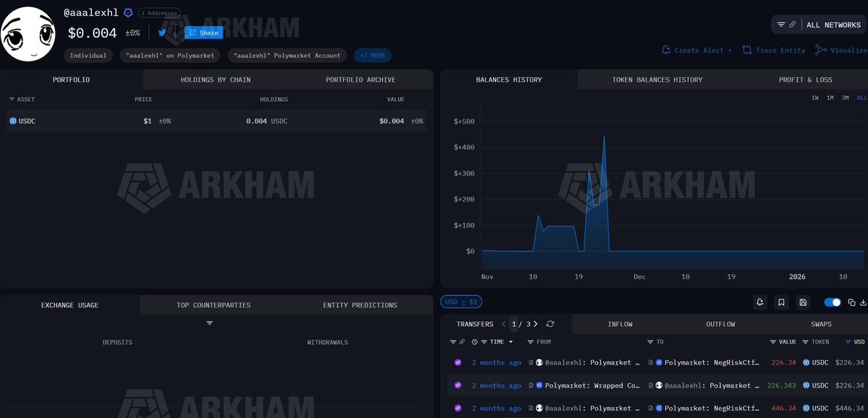Viewport: 868px width, 418px height.
Task: Click the copy icon above transfers
Action: pyautogui.click(x=851, y=302)
